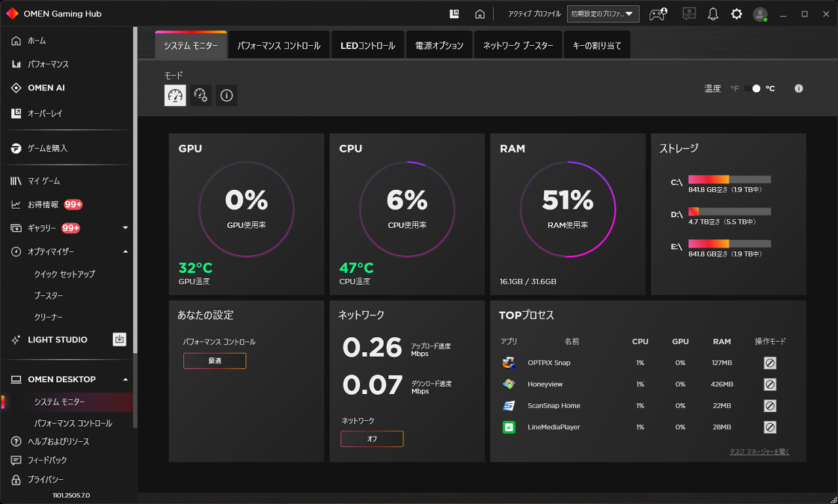This screenshot has width=838, height=504.
Task: Select the speedometer mode icon
Action: point(175,96)
